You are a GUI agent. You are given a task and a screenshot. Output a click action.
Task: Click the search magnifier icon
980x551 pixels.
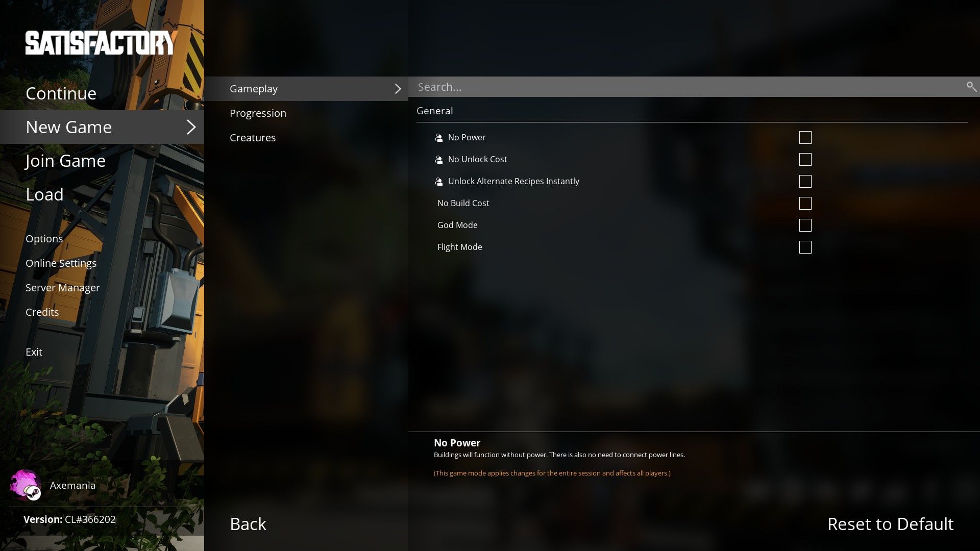pos(971,86)
